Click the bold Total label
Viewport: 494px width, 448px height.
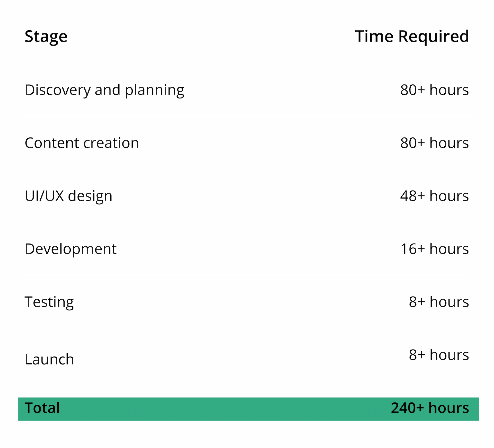tap(42, 408)
